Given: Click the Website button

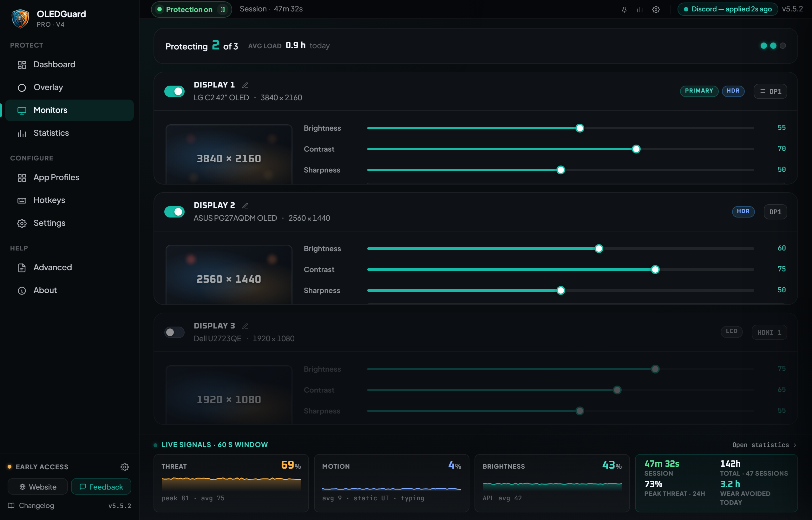Looking at the screenshot, I should tap(37, 487).
